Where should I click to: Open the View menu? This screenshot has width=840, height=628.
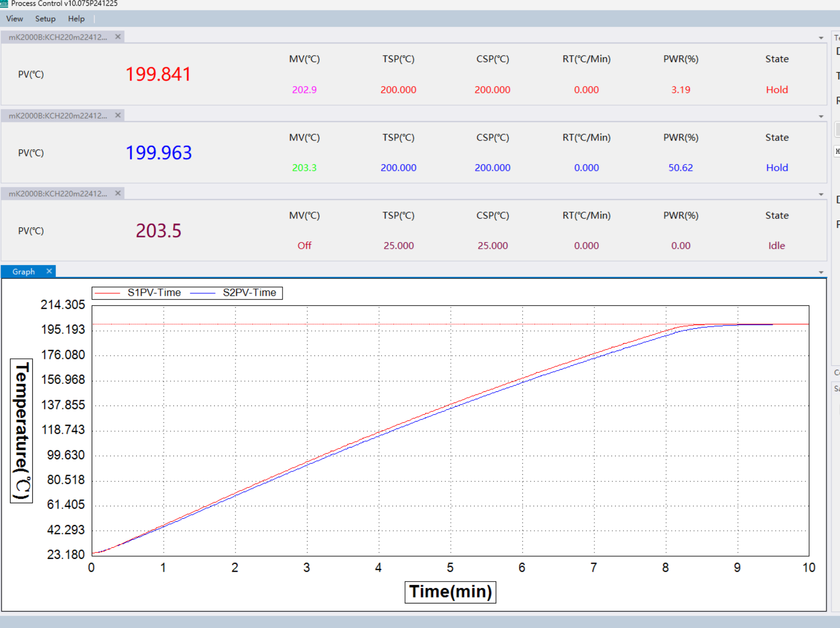point(15,19)
